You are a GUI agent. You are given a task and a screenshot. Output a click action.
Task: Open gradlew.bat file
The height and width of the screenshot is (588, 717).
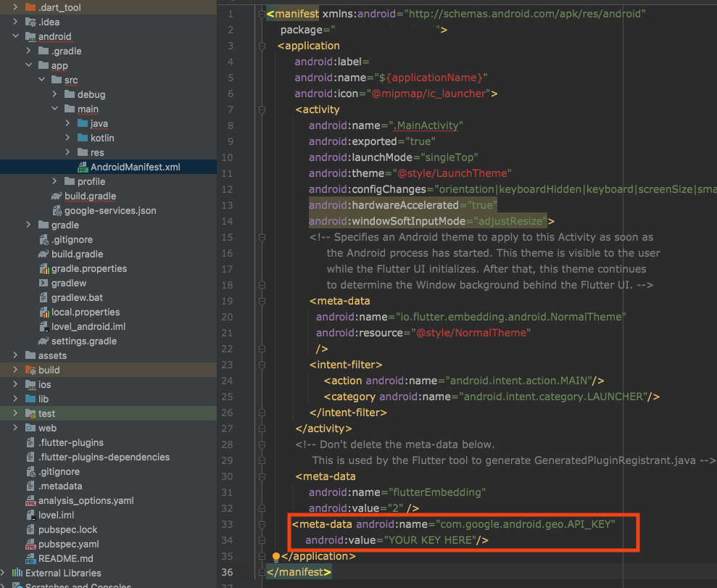(77, 298)
